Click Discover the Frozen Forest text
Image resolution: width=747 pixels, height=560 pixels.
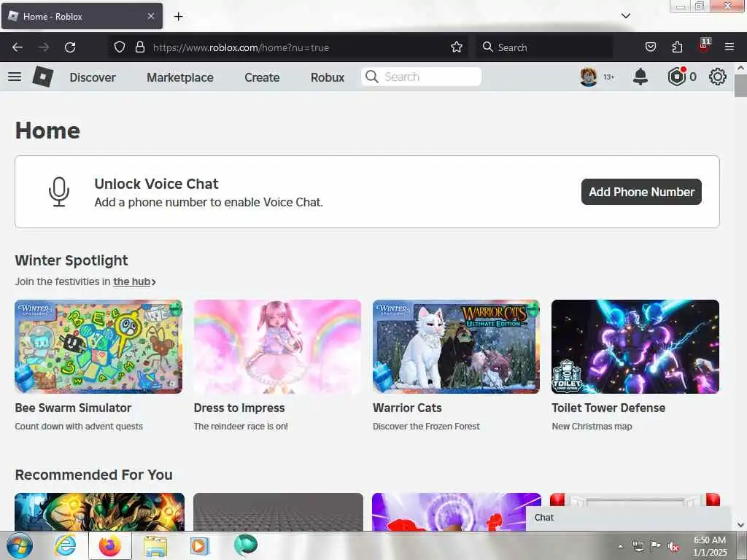(426, 426)
